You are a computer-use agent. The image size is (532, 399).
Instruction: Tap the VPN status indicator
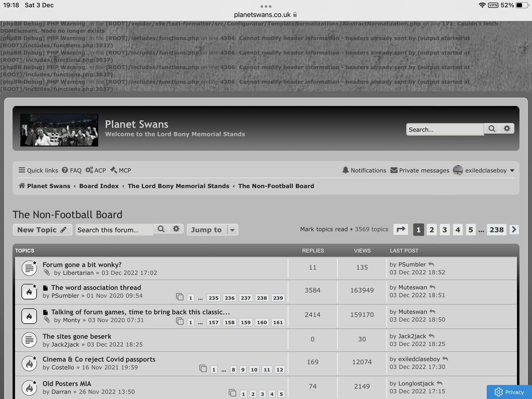pyautogui.click(x=493, y=5)
